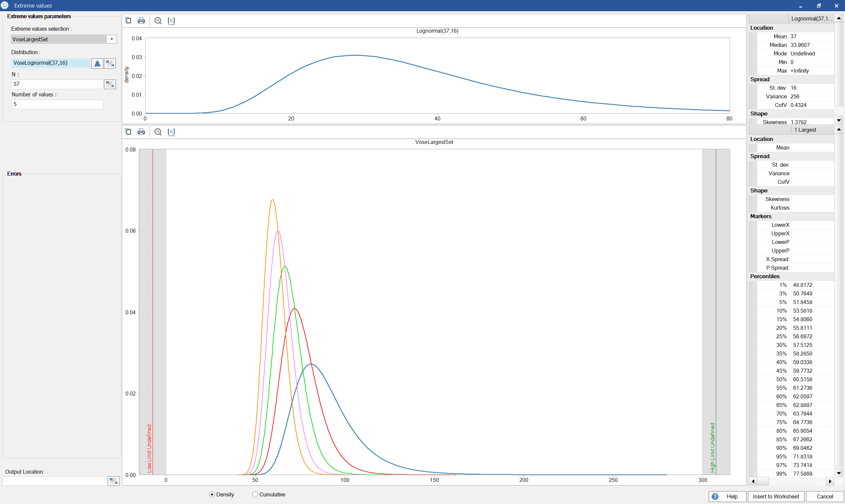Image resolution: width=845 pixels, height=504 pixels.
Task: Click the axis-scale [x] icon above the Lognormal chart
Action: (171, 20)
